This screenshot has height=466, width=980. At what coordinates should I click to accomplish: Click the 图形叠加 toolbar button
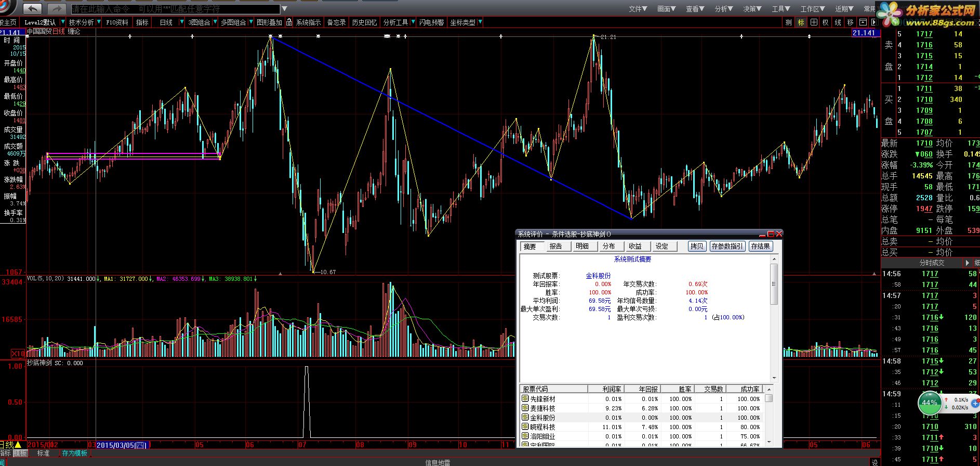pos(269,22)
